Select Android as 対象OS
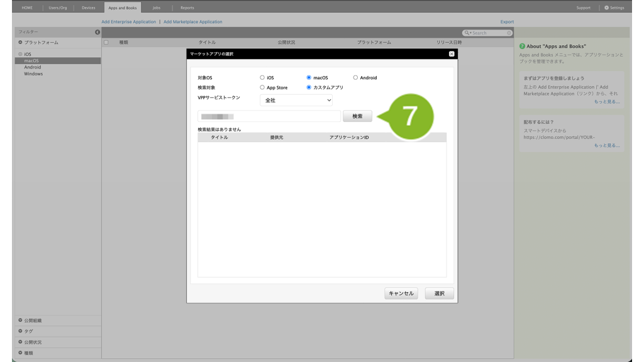Image resolution: width=644 pixels, height=362 pixels. point(355,77)
